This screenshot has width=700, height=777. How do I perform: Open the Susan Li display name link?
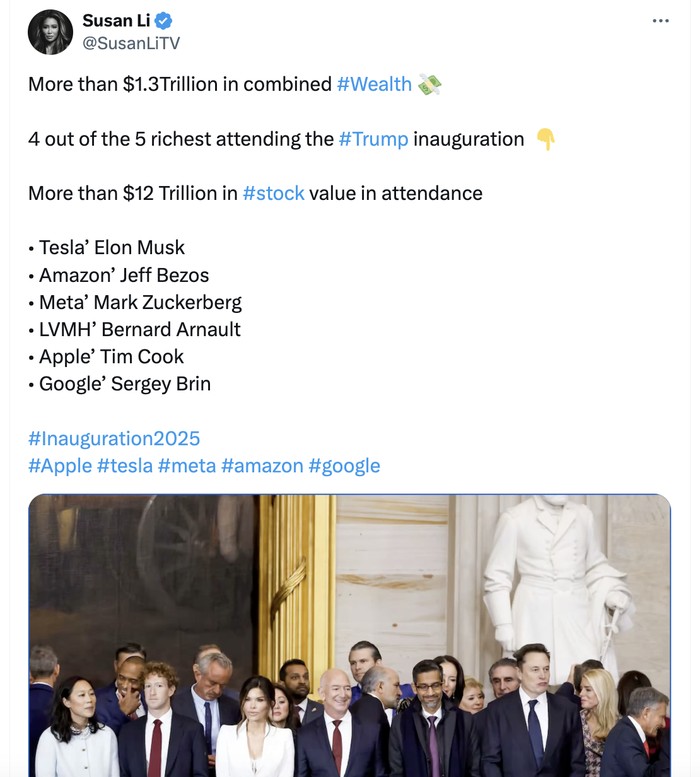pos(115,22)
